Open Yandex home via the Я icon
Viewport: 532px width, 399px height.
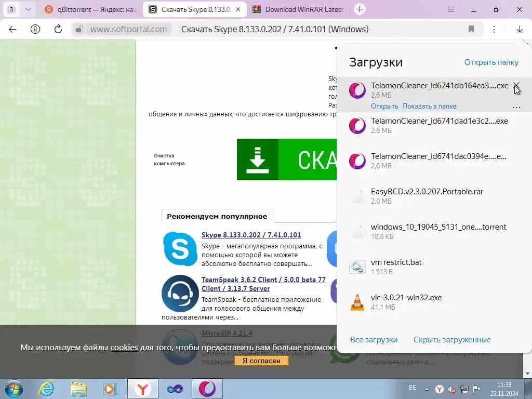pos(35,29)
